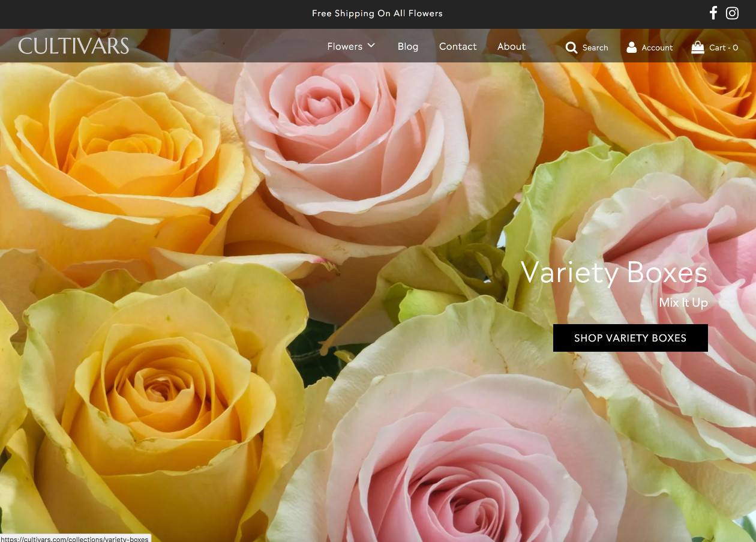
Task: Click the Variety Boxes heading
Action: click(614, 273)
